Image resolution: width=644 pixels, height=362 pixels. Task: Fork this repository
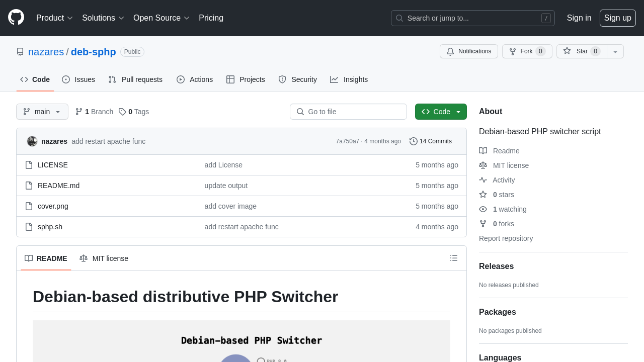pyautogui.click(x=527, y=51)
